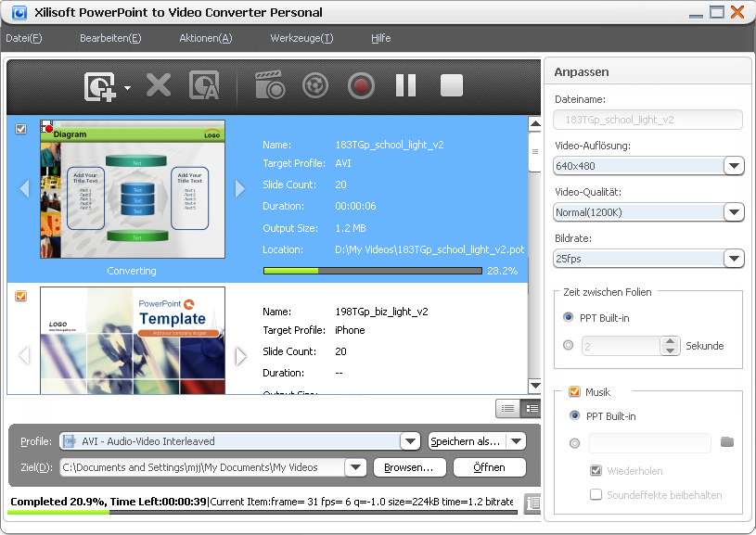756x535 pixels.
Task: Stop the conversion
Action: click(x=452, y=86)
